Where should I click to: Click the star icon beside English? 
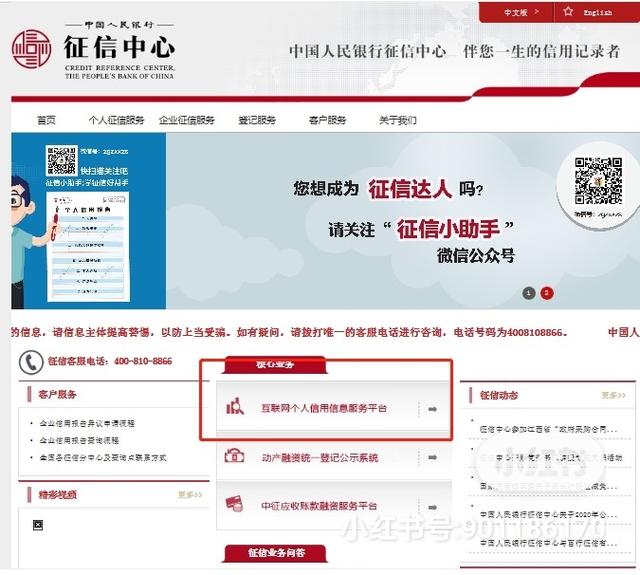568,11
